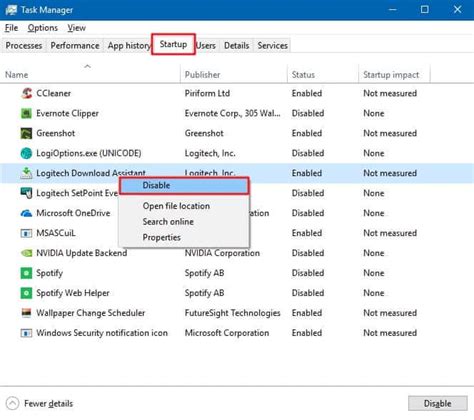Viewport: 474px width, 420px height.
Task: Click publisher Piriform Ltd
Action: (x=207, y=93)
